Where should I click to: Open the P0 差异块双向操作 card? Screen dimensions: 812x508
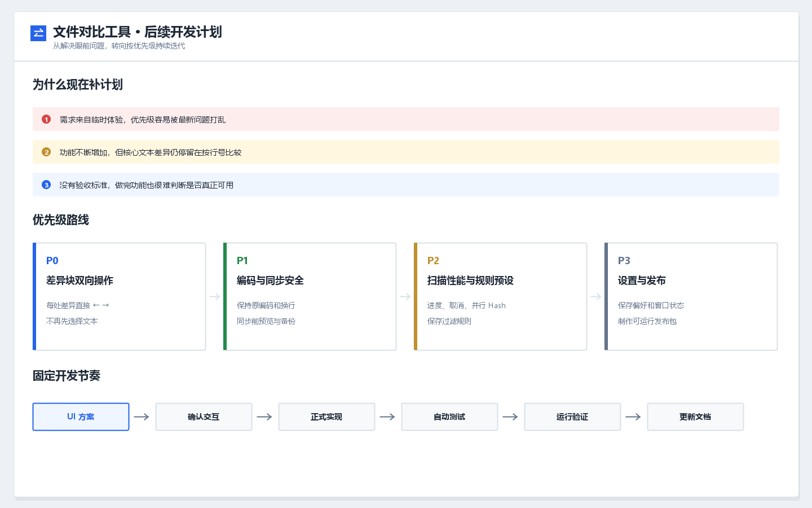120,296
